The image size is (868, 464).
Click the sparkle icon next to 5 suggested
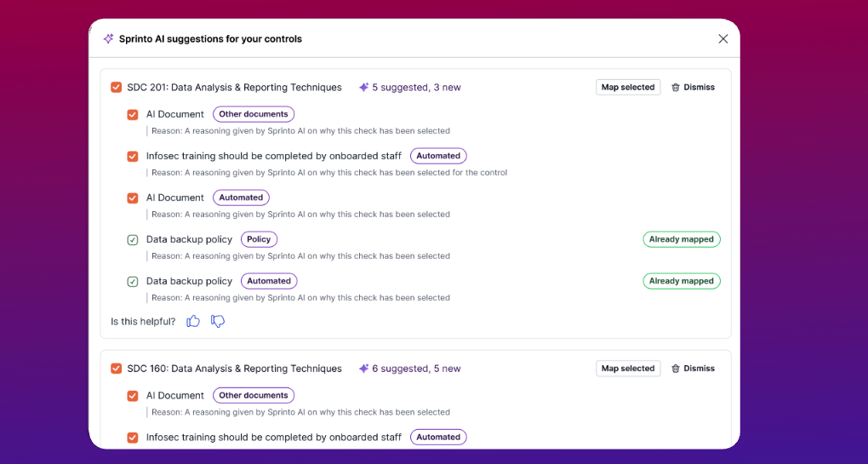point(363,87)
